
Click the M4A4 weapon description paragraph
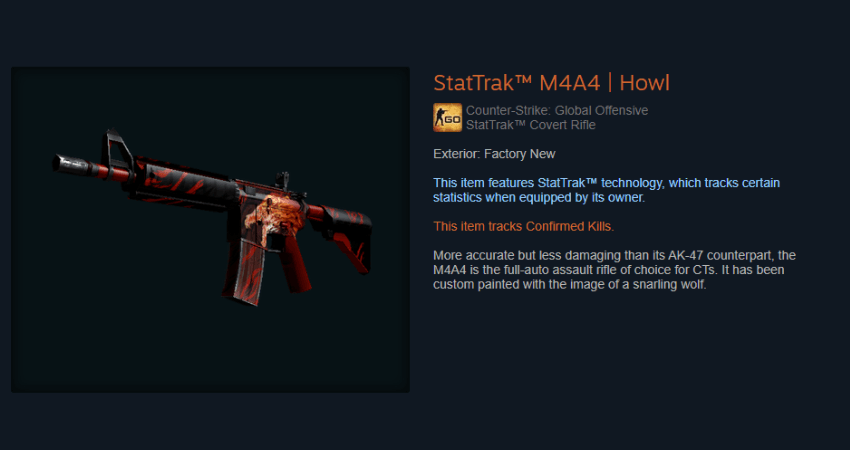(x=614, y=270)
